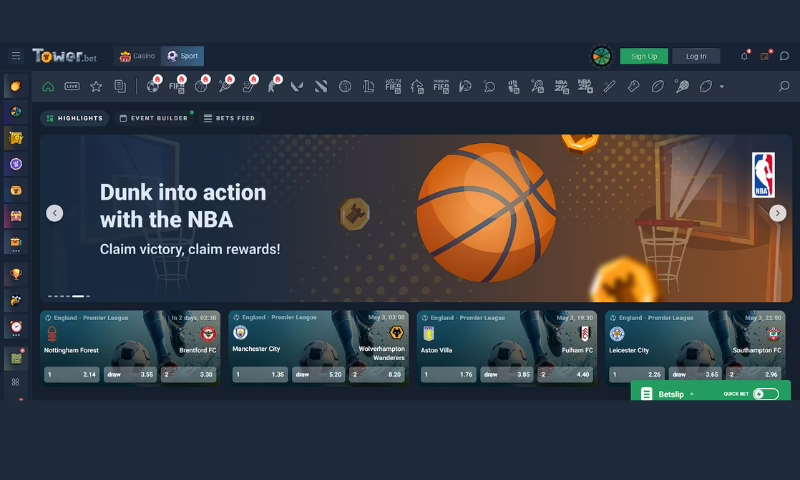Select the Valorant esports icon

click(x=296, y=86)
